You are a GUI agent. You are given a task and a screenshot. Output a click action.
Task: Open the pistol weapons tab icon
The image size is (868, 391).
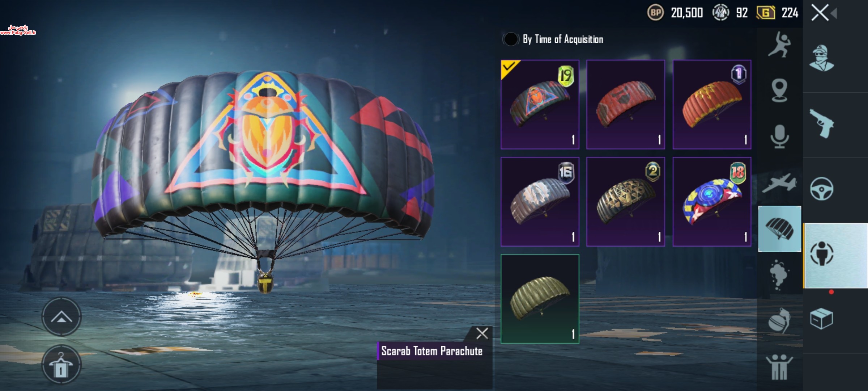coord(822,123)
